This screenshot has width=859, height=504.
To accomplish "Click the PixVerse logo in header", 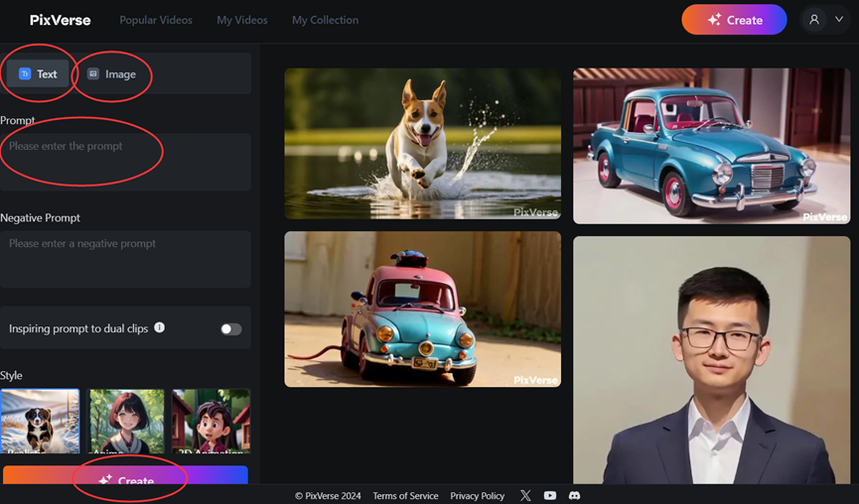I will tap(60, 20).
